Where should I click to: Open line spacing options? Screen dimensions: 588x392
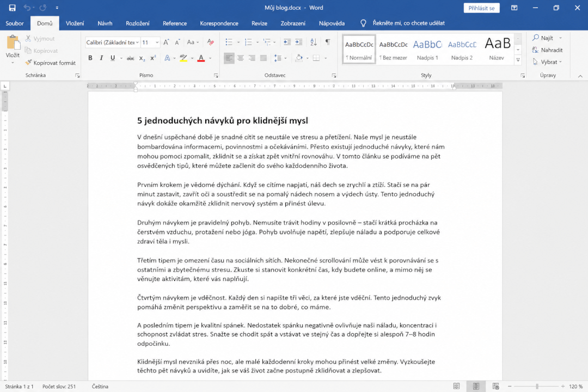pyautogui.click(x=278, y=58)
